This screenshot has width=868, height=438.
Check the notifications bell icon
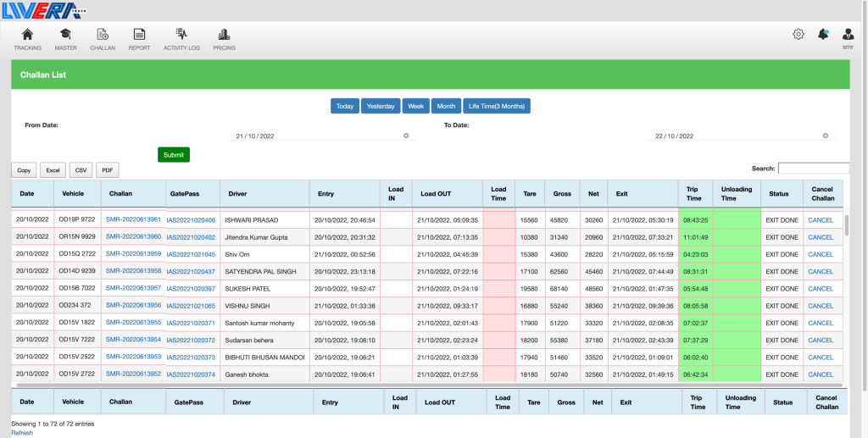click(x=822, y=35)
